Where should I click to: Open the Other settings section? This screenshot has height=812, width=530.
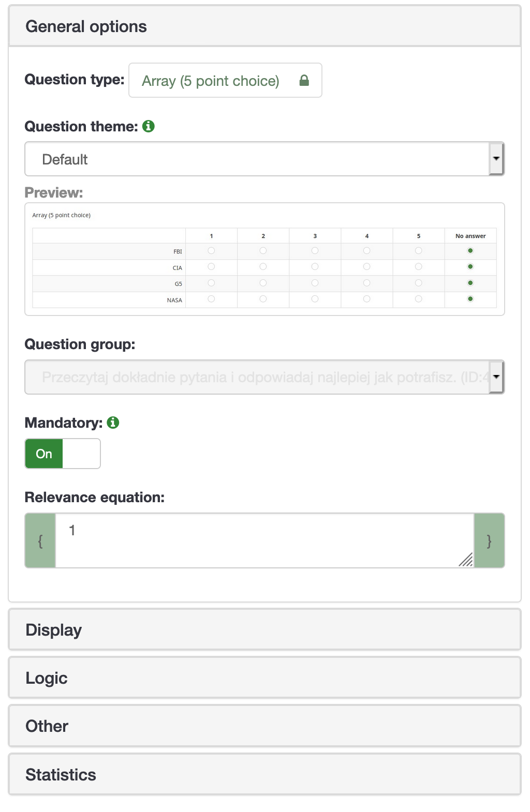pos(264,726)
